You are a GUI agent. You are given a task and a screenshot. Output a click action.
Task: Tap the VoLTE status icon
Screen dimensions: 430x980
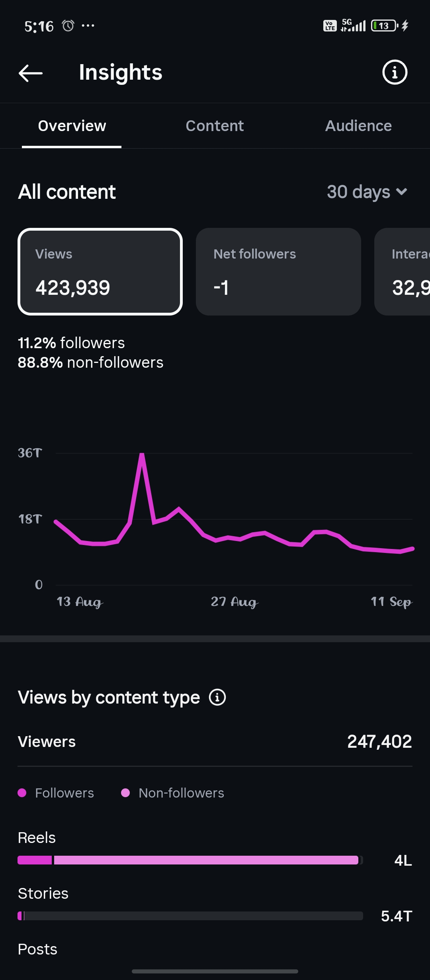coord(330,26)
